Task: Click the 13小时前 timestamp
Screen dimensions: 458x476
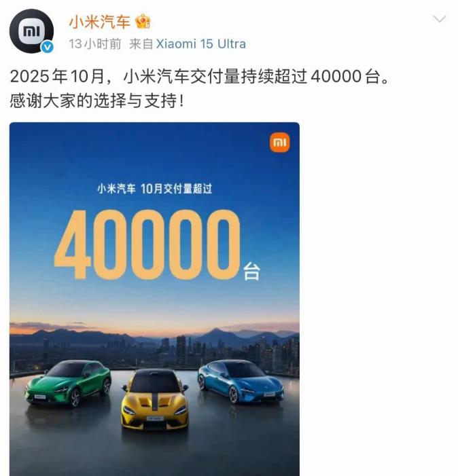Action: (94, 44)
